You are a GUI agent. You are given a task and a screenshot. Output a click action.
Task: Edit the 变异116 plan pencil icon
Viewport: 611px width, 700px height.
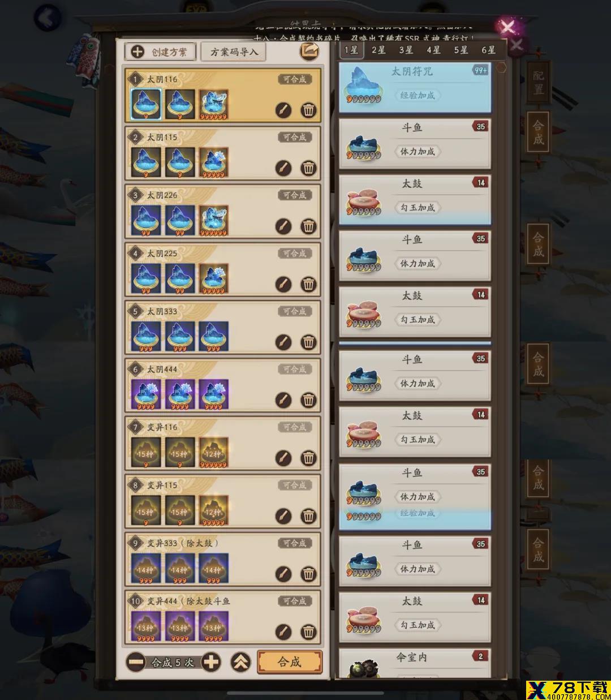click(283, 458)
